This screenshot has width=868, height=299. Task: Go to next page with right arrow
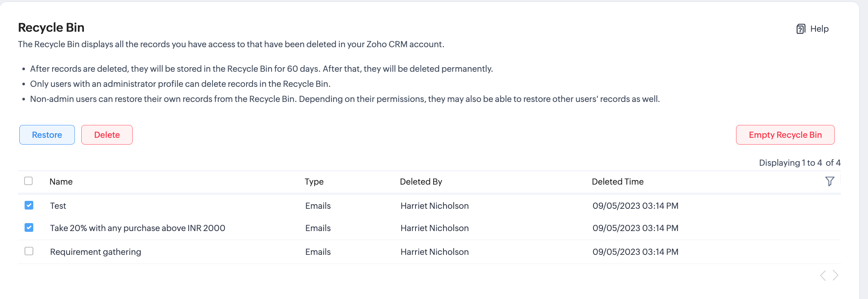(835, 276)
